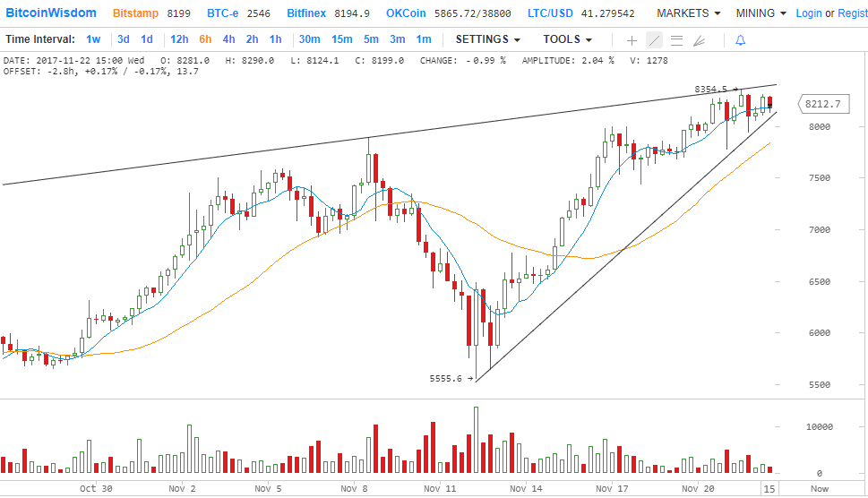Select the trend line drawing tool
The image size is (868, 498).
pyautogui.click(x=654, y=40)
